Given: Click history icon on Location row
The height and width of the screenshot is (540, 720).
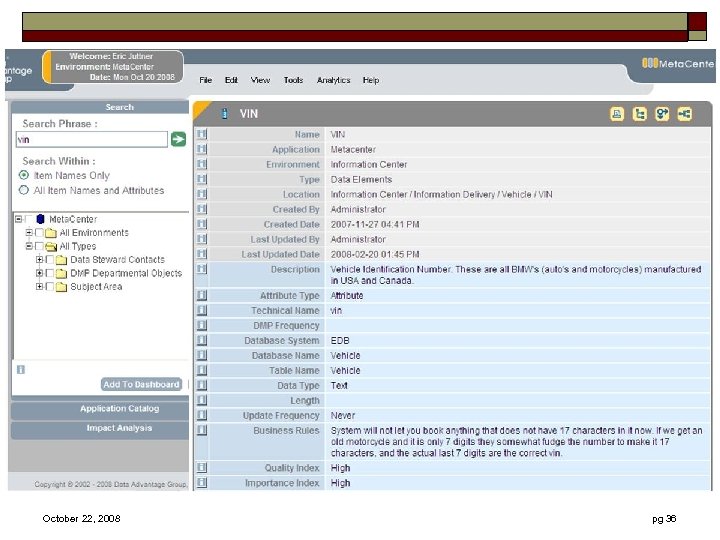Looking at the screenshot, I should click(x=202, y=194).
